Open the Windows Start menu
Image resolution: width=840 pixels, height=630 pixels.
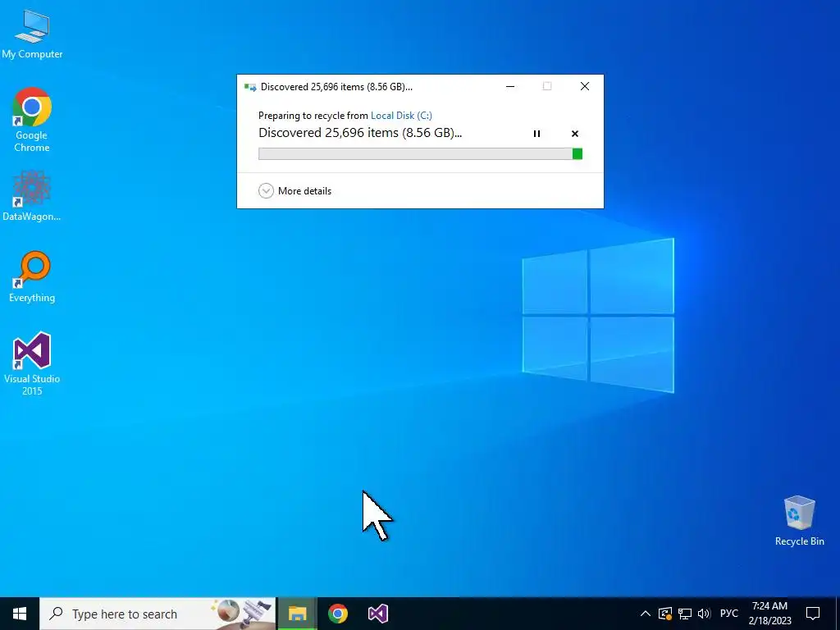(20, 614)
